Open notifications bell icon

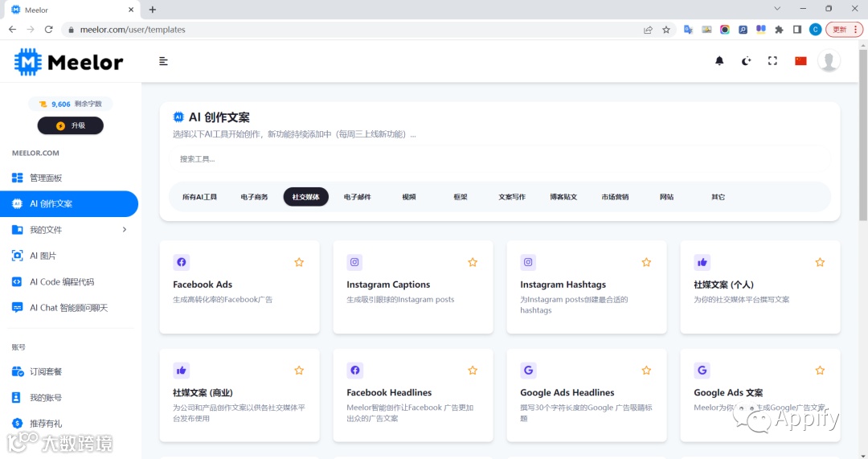point(719,61)
